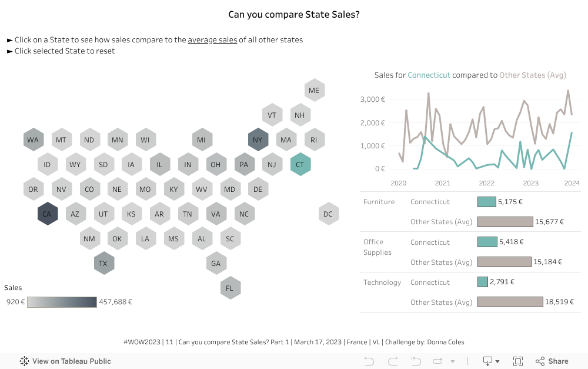Select the Texas hexagon tile
This screenshot has width=588, height=369.
[x=103, y=263]
